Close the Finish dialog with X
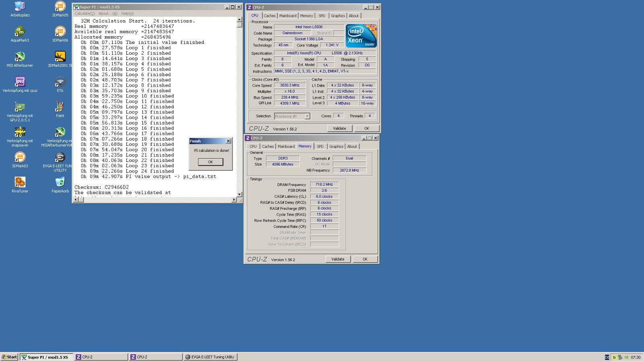The image size is (644, 362). [x=228, y=141]
